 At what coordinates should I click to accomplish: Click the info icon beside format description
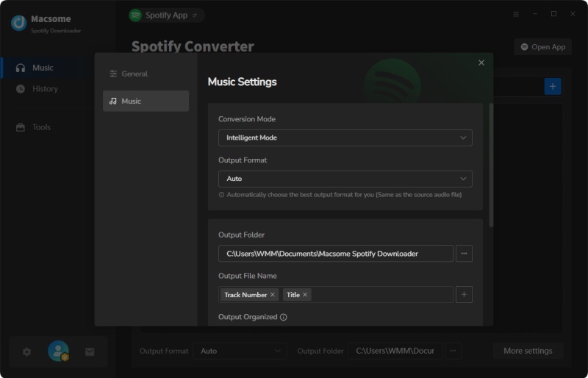click(x=221, y=195)
